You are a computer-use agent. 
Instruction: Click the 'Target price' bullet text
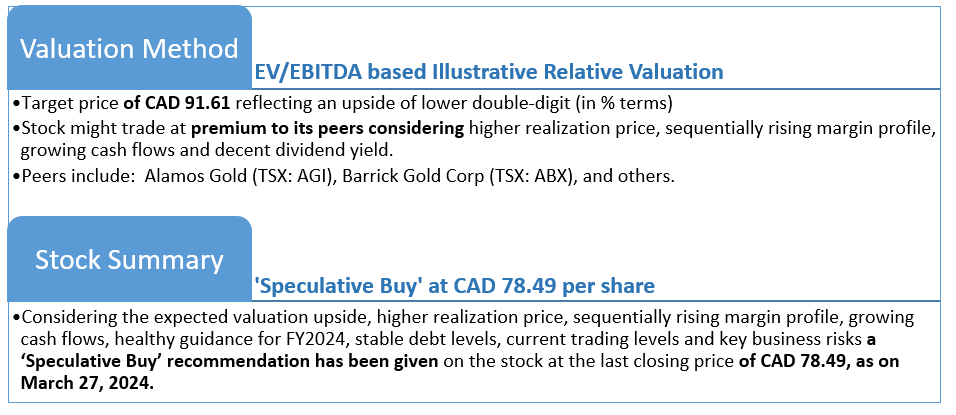(70, 103)
